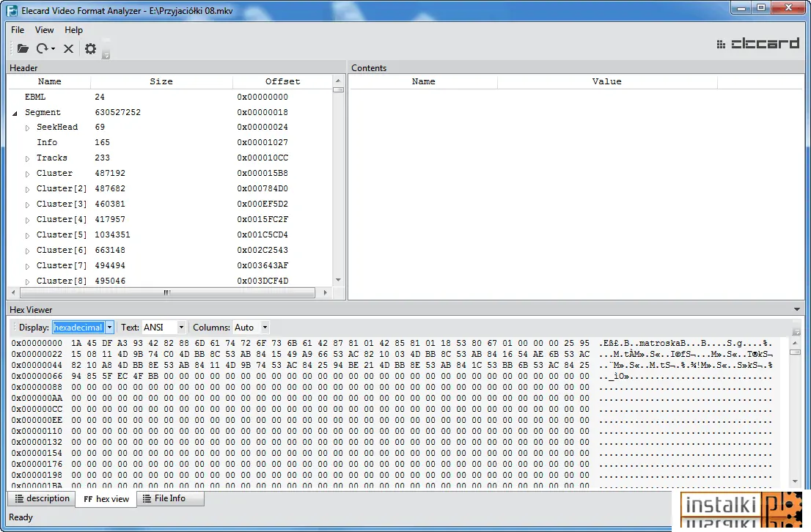Open the Columns Auto dropdown

point(265,328)
